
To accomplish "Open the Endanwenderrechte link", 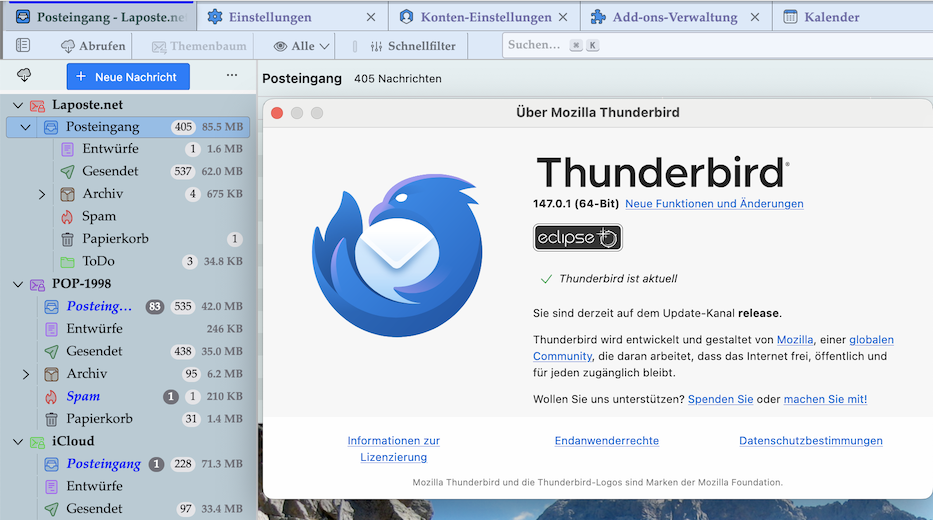I will point(606,441).
